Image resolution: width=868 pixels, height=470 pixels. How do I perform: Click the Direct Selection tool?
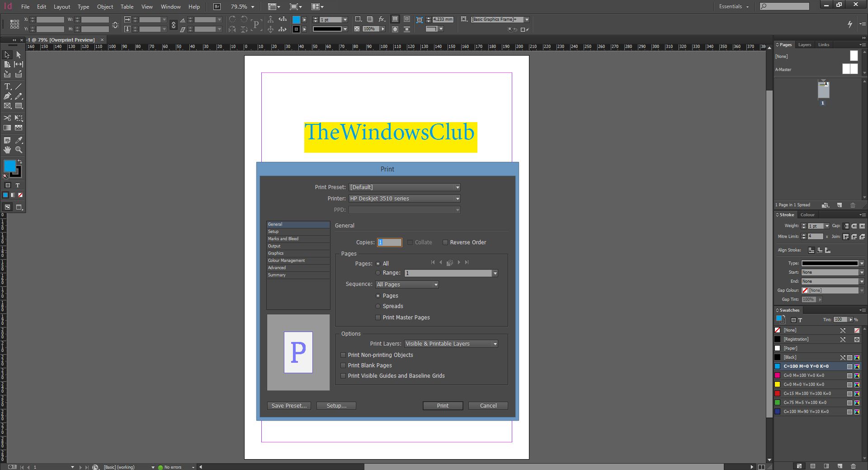(19, 55)
